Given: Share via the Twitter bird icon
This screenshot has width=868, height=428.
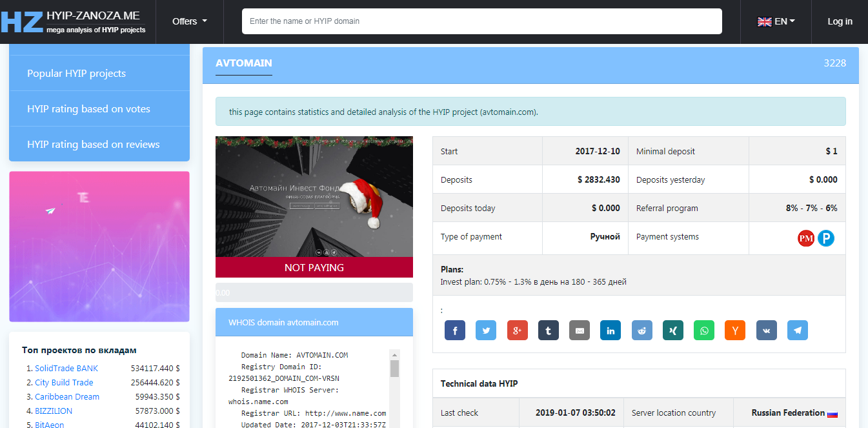Looking at the screenshot, I should tap(486, 331).
